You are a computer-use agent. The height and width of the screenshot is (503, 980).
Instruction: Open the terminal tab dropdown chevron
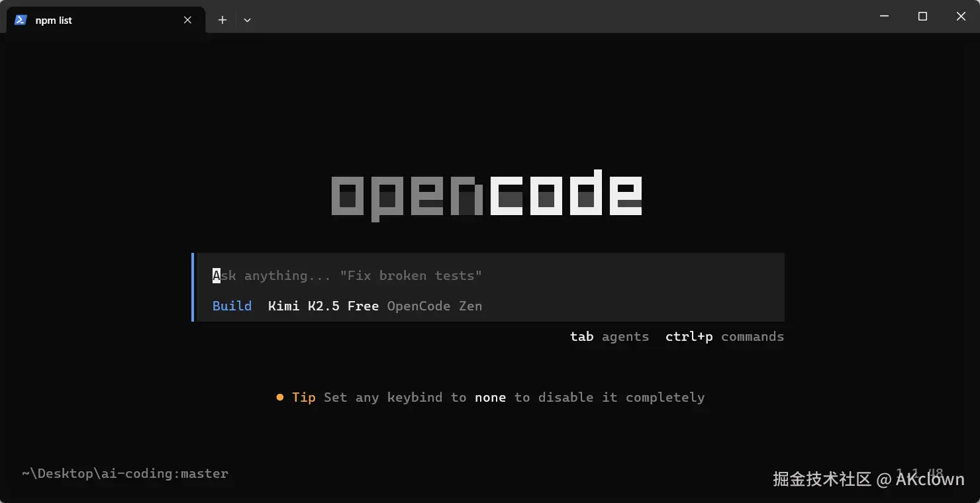(x=247, y=21)
